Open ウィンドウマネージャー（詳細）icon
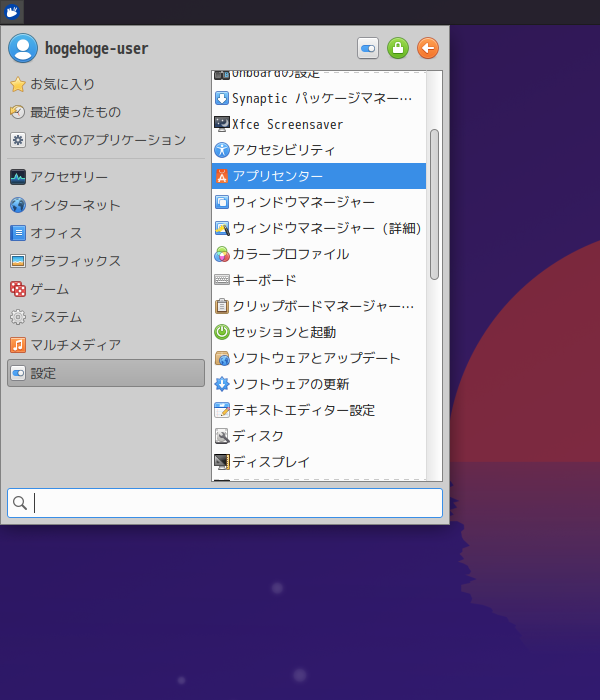 click(222, 228)
